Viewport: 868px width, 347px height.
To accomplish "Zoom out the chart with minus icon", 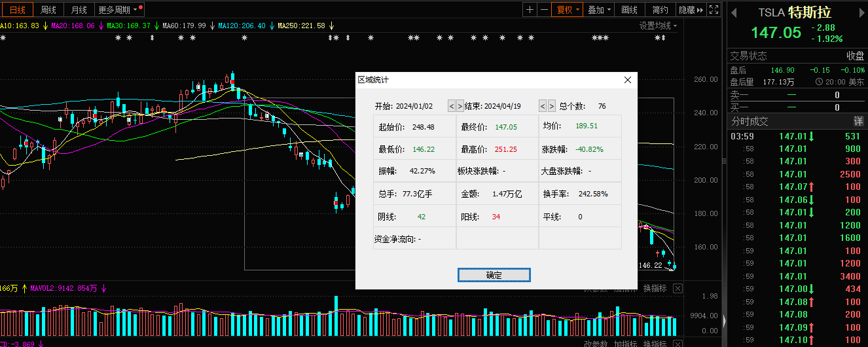I will tap(544, 10).
